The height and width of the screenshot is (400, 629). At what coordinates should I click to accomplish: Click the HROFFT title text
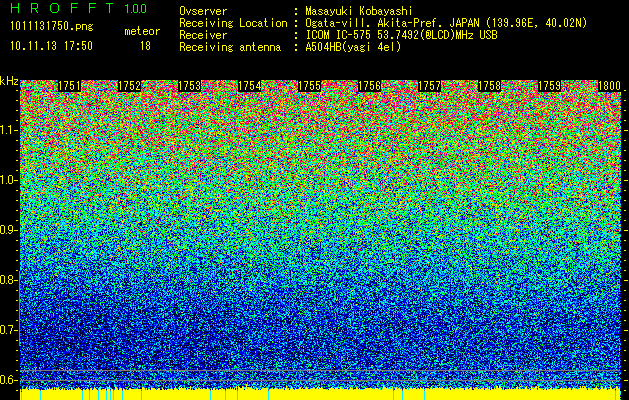[62, 8]
